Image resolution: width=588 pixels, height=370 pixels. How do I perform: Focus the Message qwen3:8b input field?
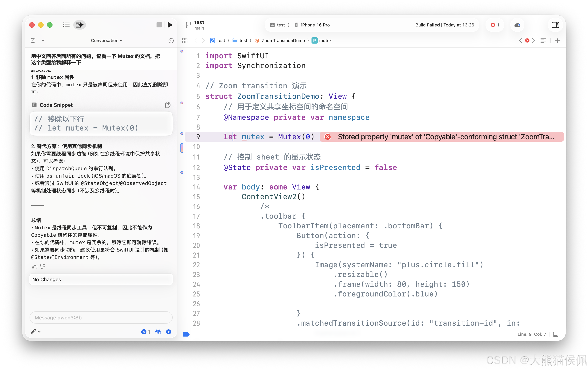[x=101, y=317]
